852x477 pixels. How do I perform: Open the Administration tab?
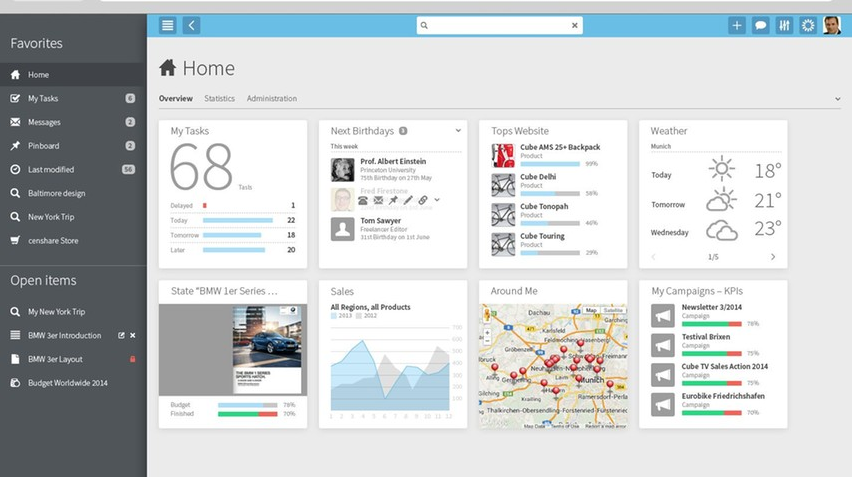[x=272, y=99]
